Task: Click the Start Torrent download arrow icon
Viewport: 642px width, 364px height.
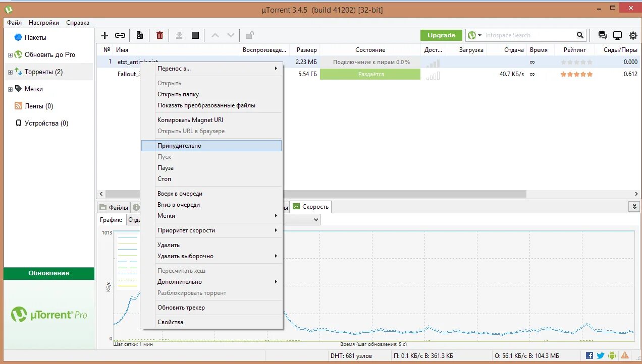Action: pyautogui.click(x=179, y=35)
